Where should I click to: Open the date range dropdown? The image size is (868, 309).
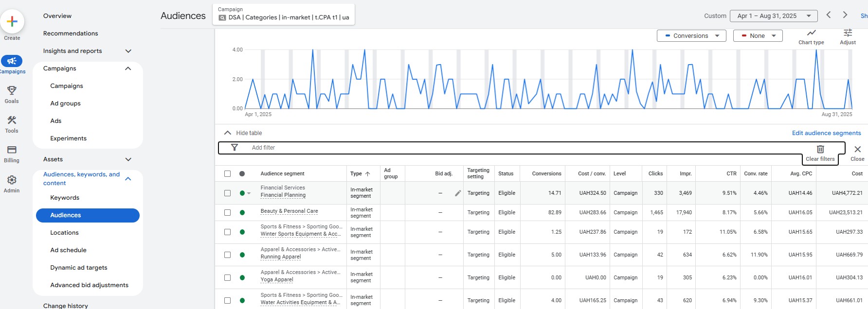[x=774, y=16]
